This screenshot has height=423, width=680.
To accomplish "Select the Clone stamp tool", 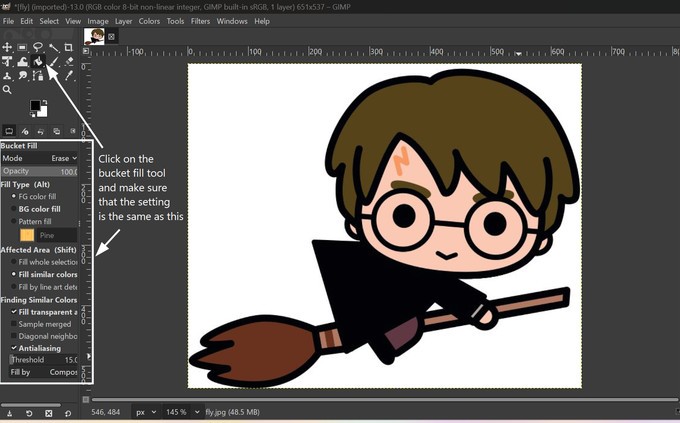I will [7, 76].
